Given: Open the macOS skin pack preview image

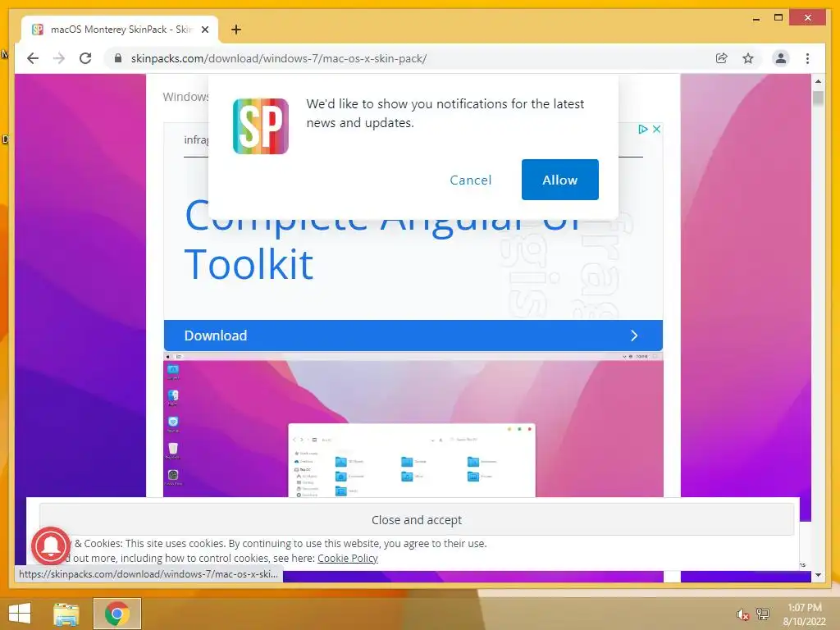Looking at the screenshot, I should (x=413, y=424).
